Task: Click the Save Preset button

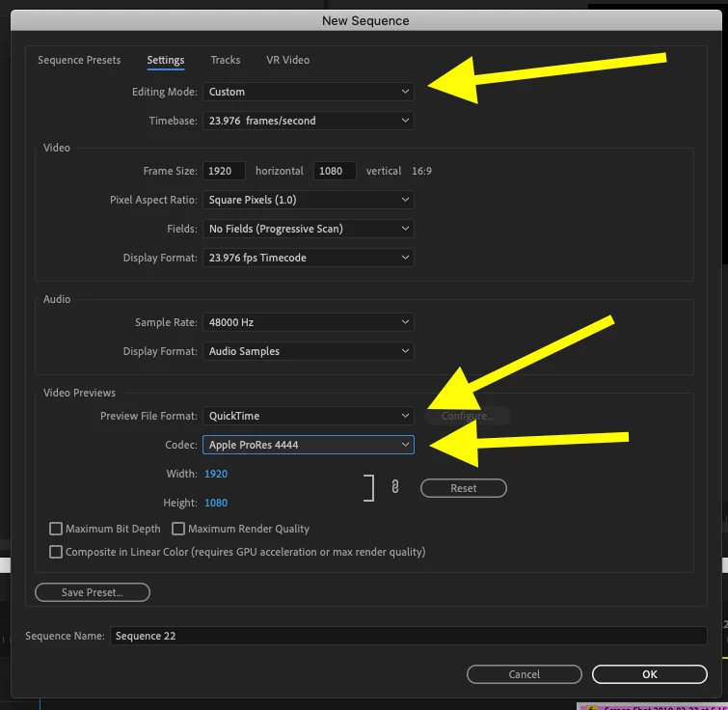Action: click(x=93, y=592)
